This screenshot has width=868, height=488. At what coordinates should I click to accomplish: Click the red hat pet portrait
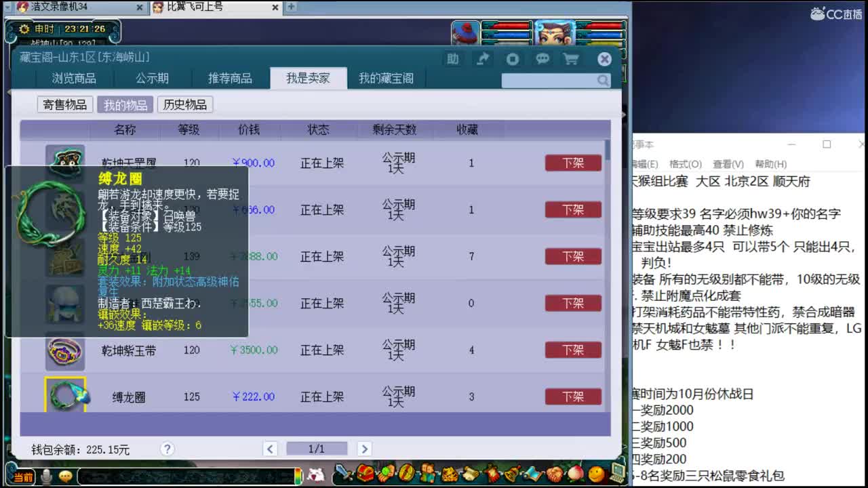pos(466,33)
